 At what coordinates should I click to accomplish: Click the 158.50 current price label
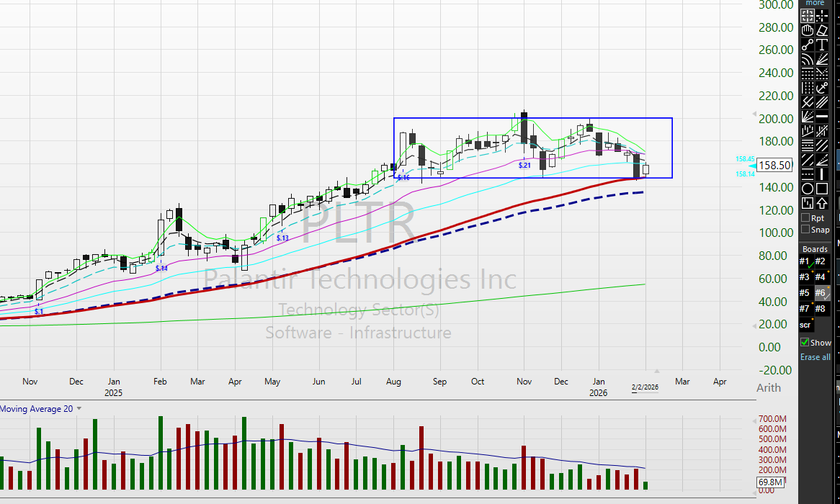coord(775,166)
